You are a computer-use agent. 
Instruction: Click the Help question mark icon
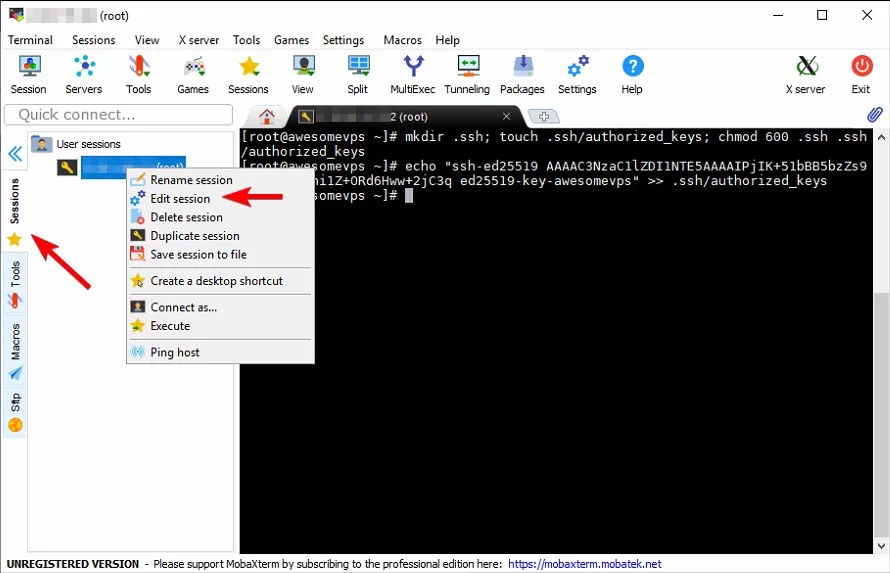click(x=632, y=74)
